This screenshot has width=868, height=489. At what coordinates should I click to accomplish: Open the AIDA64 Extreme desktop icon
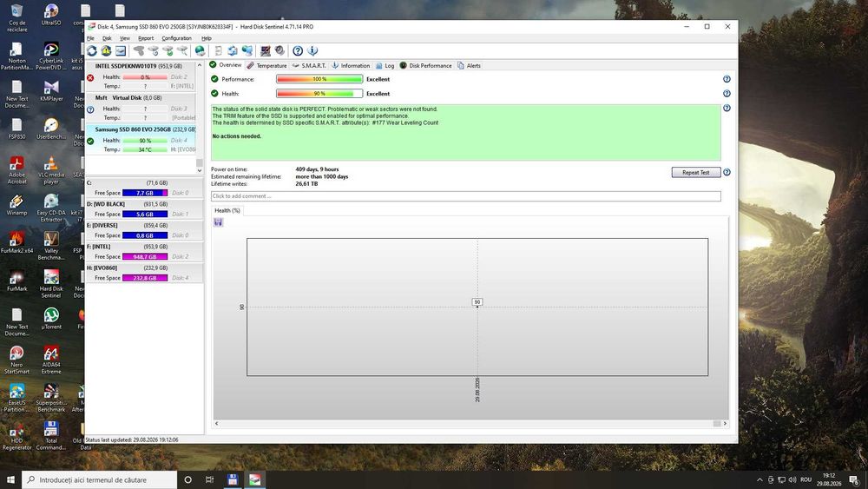pyautogui.click(x=51, y=360)
